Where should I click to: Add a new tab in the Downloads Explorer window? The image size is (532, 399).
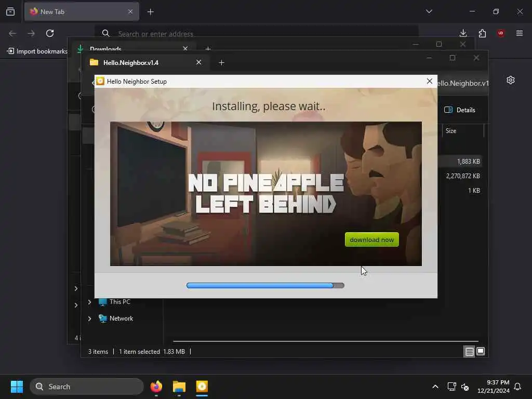click(x=208, y=48)
